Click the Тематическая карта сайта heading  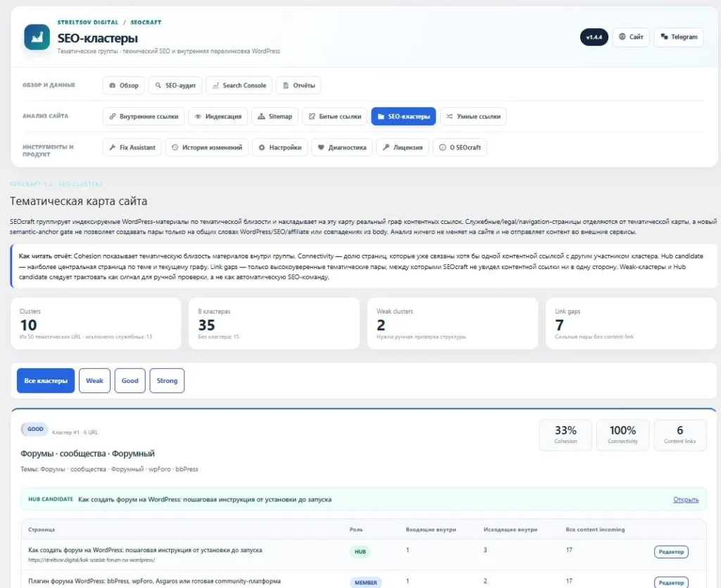(79, 201)
